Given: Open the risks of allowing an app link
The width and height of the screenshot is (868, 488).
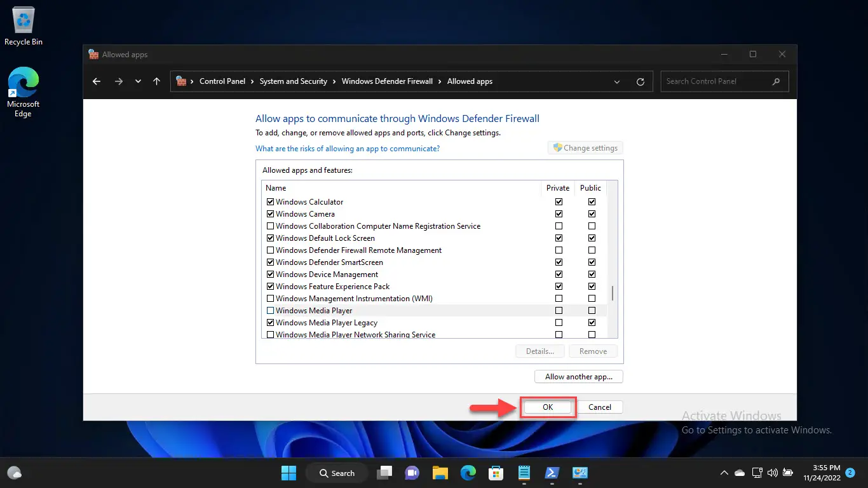Looking at the screenshot, I should tap(348, 149).
